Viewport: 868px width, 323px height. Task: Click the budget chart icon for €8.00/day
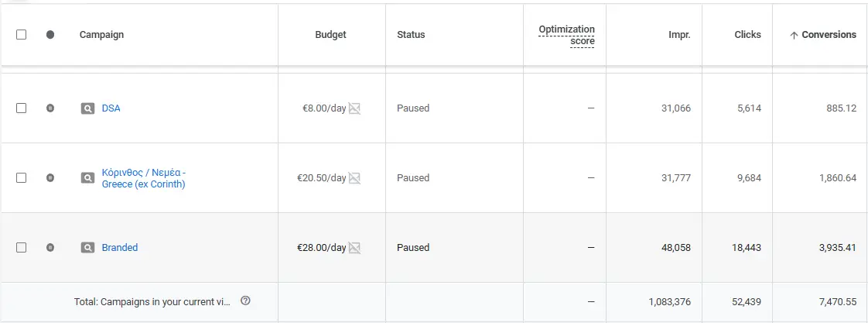point(355,108)
